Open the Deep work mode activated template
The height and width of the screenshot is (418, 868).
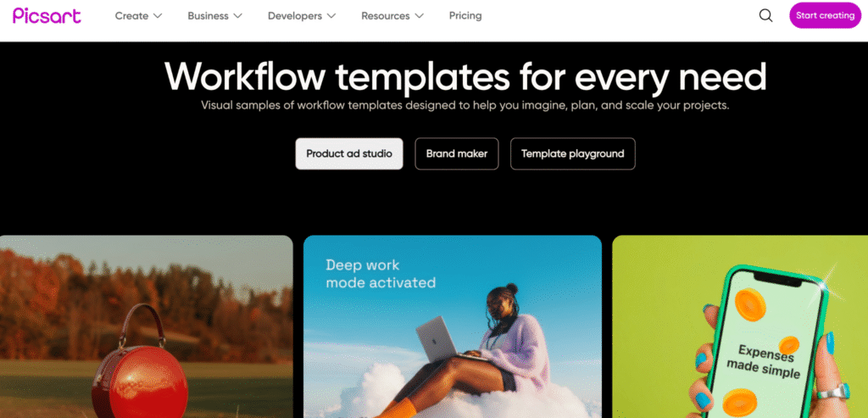tap(453, 326)
